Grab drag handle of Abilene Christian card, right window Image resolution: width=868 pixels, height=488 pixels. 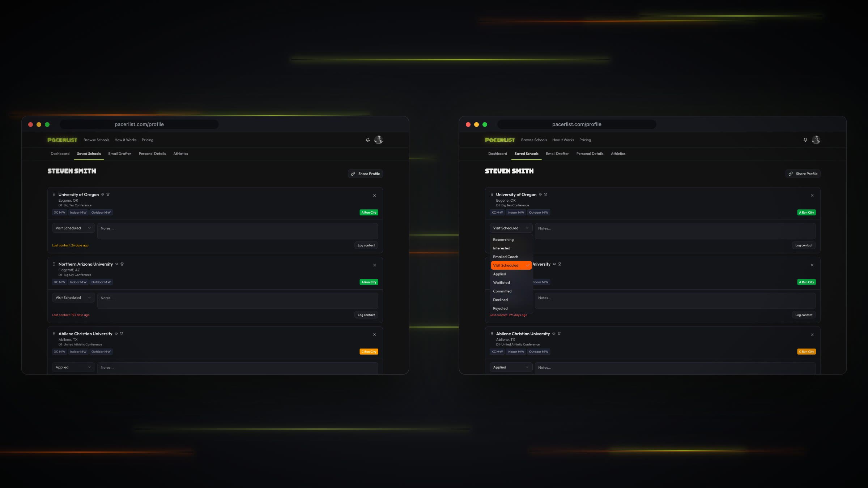tap(492, 334)
